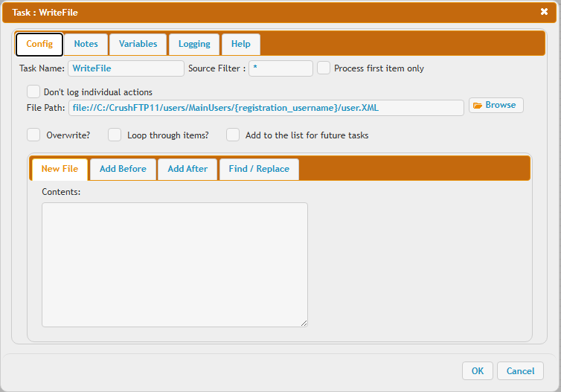Select the Config tab
Screen dimensions: 561x392
pos(39,44)
